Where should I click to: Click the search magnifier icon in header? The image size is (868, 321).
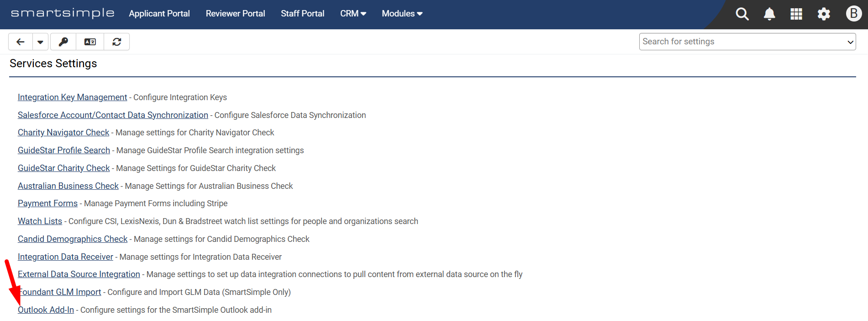[x=742, y=14]
